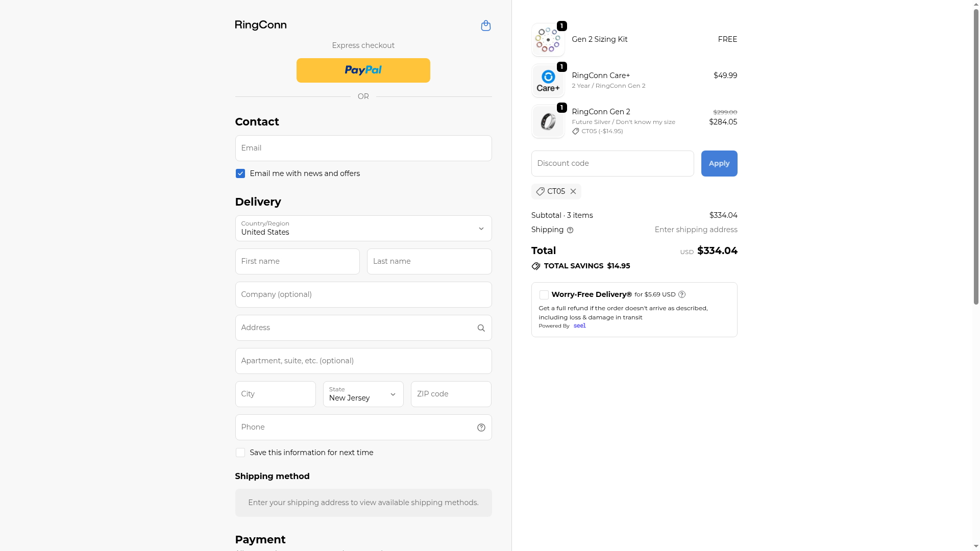Pay with PayPal express checkout
980x551 pixels.
point(363,70)
